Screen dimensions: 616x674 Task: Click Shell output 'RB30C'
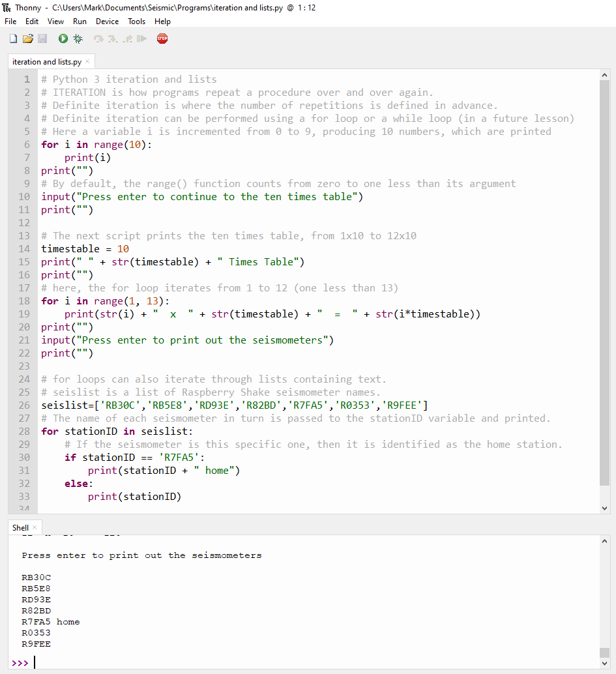pos(36,578)
